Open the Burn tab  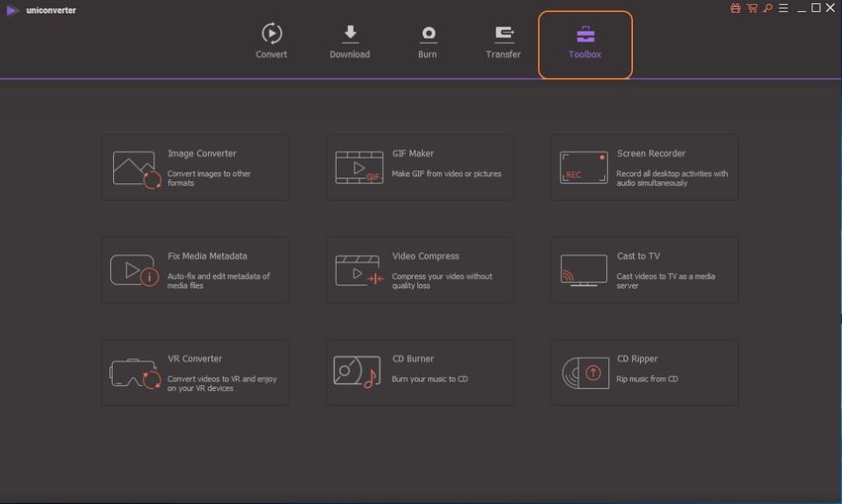[x=428, y=42]
